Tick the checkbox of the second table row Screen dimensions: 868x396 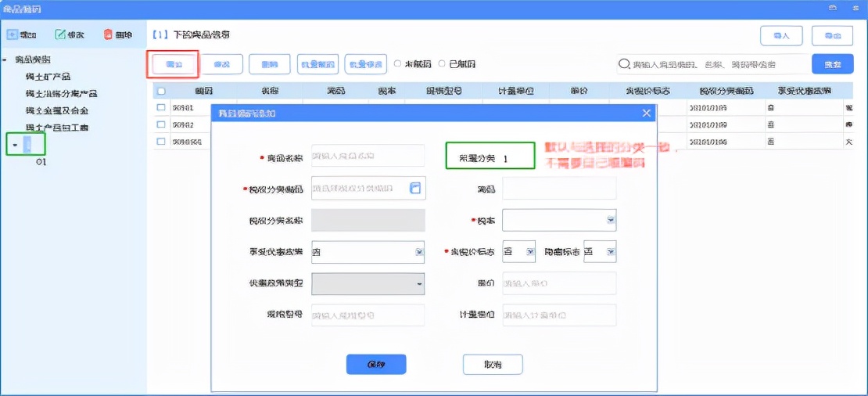coord(161,124)
